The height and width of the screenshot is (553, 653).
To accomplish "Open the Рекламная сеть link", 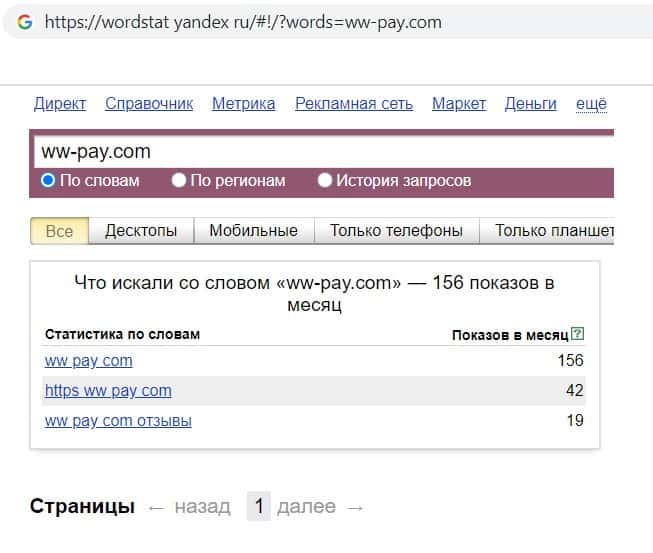I will pyautogui.click(x=354, y=104).
